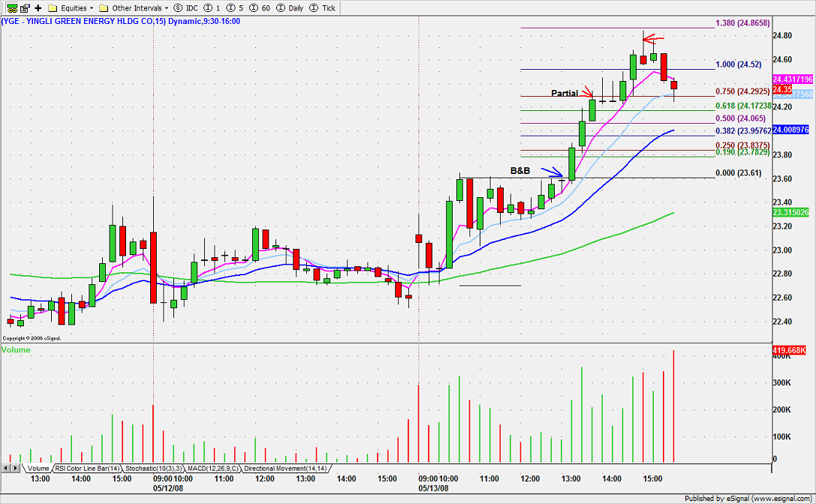Screen dimensions: 816x504
Task: Click the red 24.35 last price marker
Action: [x=782, y=89]
